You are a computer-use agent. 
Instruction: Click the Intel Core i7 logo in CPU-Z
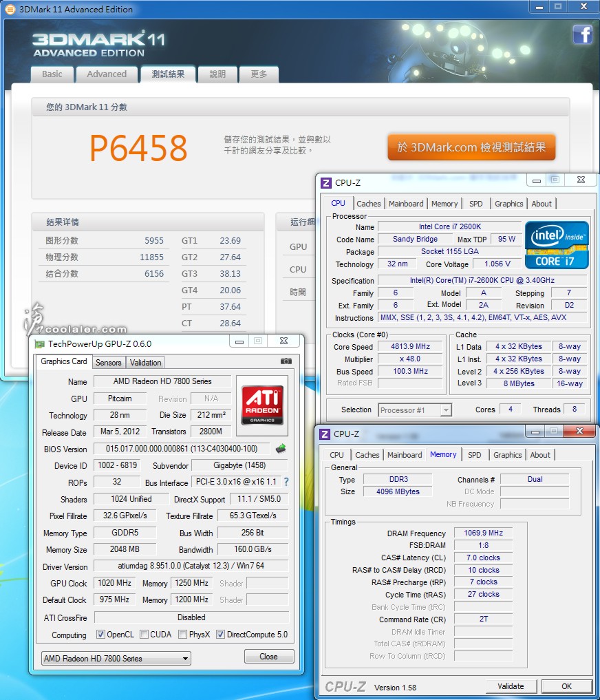557,244
